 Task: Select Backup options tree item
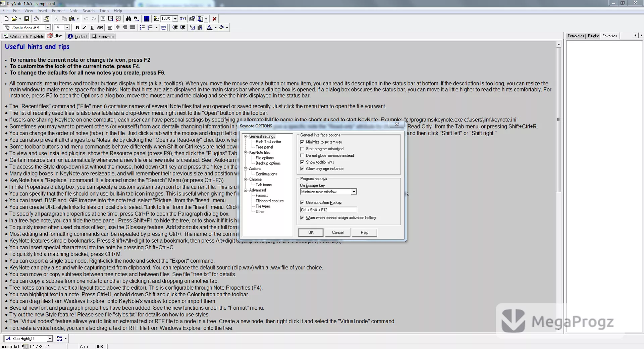[x=268, y=163]
